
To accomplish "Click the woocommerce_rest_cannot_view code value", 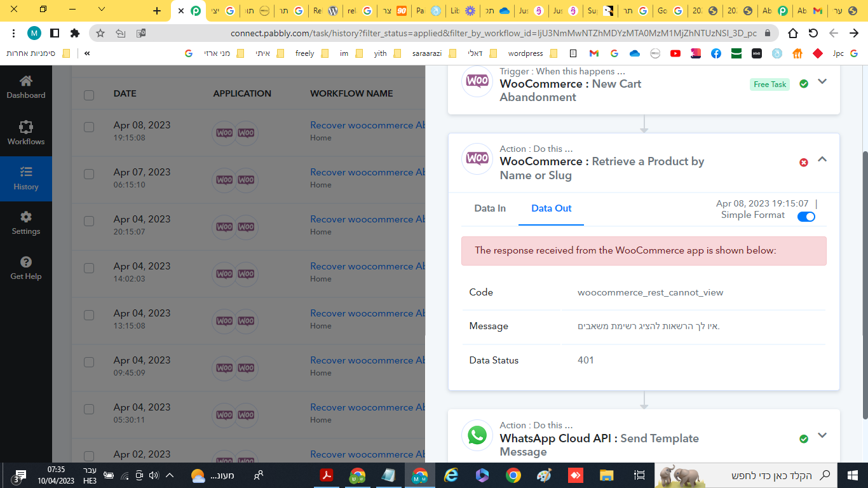I will click(651, 292).
